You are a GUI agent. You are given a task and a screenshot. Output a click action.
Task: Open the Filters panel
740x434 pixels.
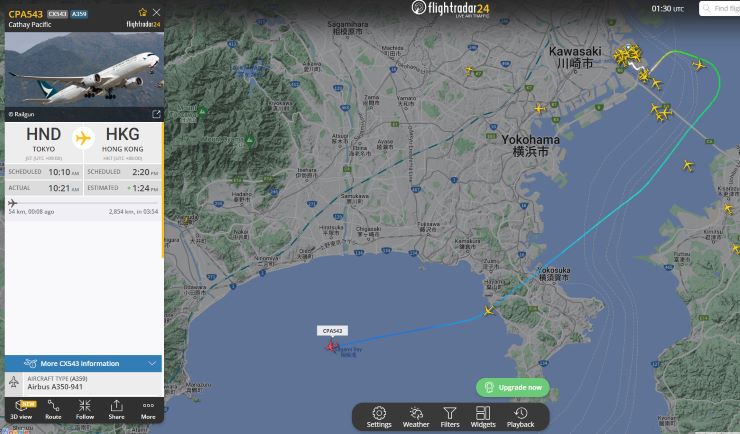pyautogui.click(x=450, y=417)
